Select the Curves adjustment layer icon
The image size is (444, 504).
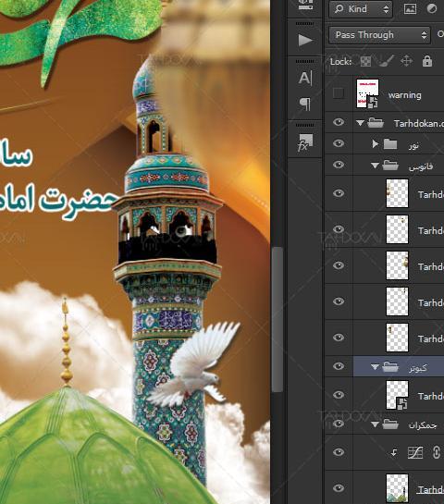415,452
